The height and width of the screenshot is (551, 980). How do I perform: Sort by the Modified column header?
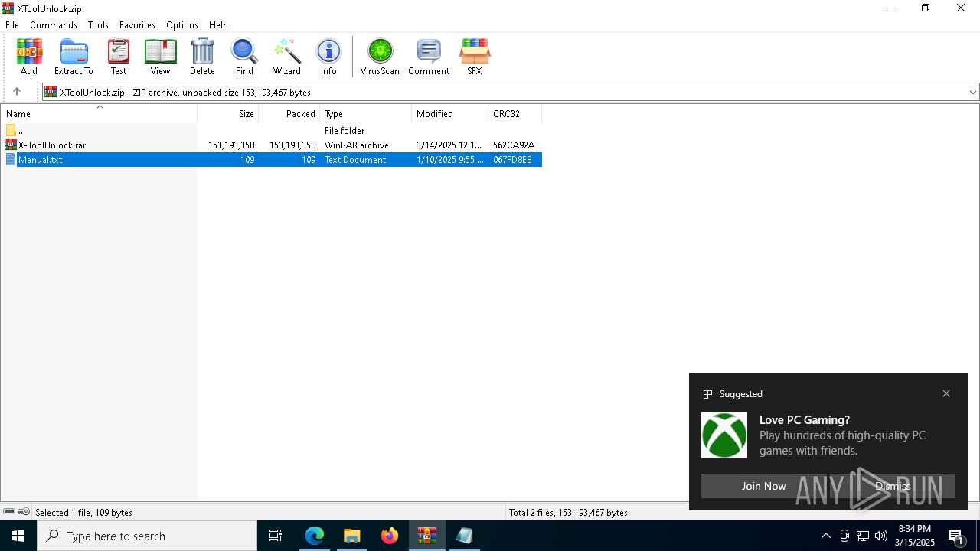point(450,113)
